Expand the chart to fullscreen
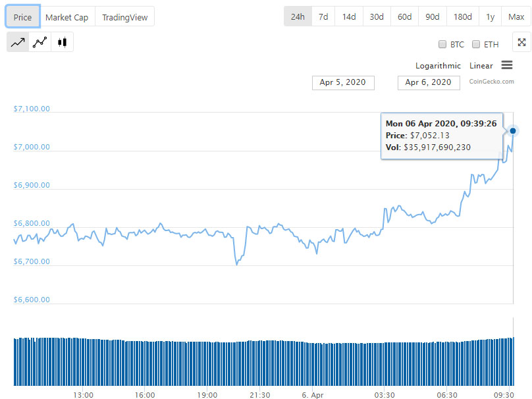 [x=521, y=43]
